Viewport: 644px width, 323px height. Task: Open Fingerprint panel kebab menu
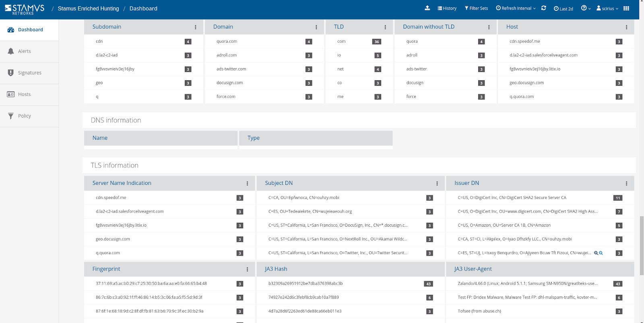(x=247, y=269)
